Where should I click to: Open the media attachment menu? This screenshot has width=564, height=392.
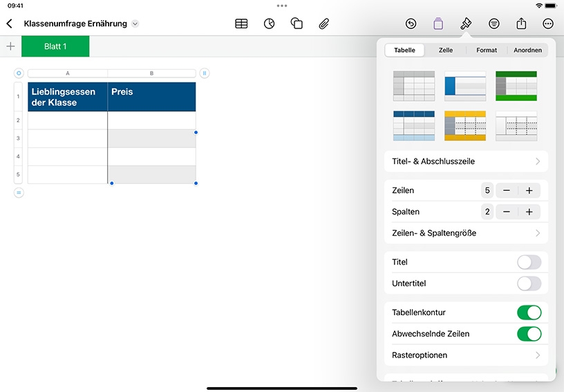(x=323, y=24)
